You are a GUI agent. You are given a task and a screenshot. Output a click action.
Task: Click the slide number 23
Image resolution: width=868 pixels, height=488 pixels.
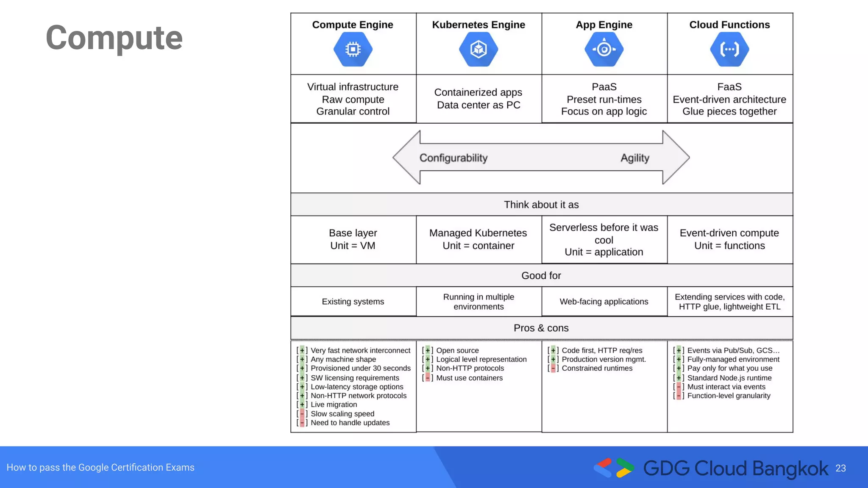(840, 468)
